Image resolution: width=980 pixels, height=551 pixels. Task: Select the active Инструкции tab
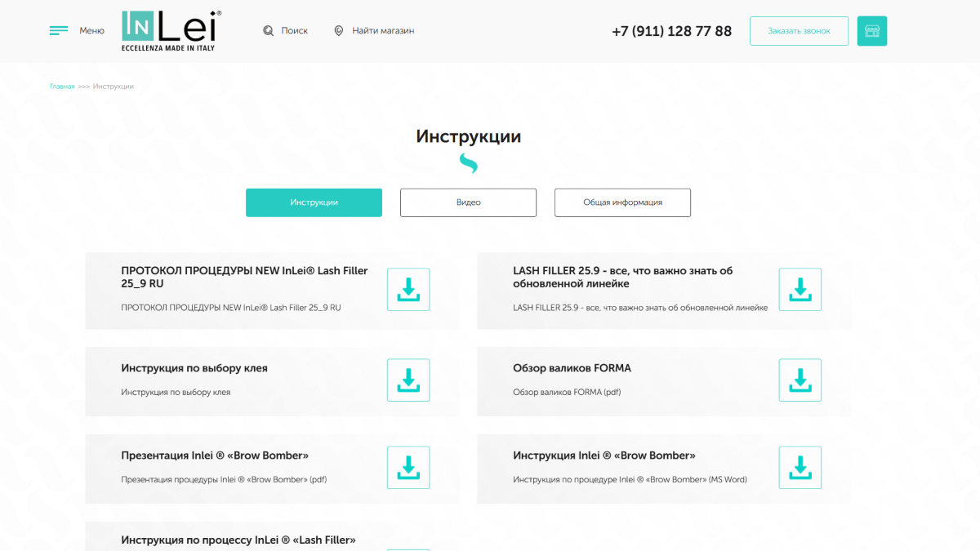point(314,202)
